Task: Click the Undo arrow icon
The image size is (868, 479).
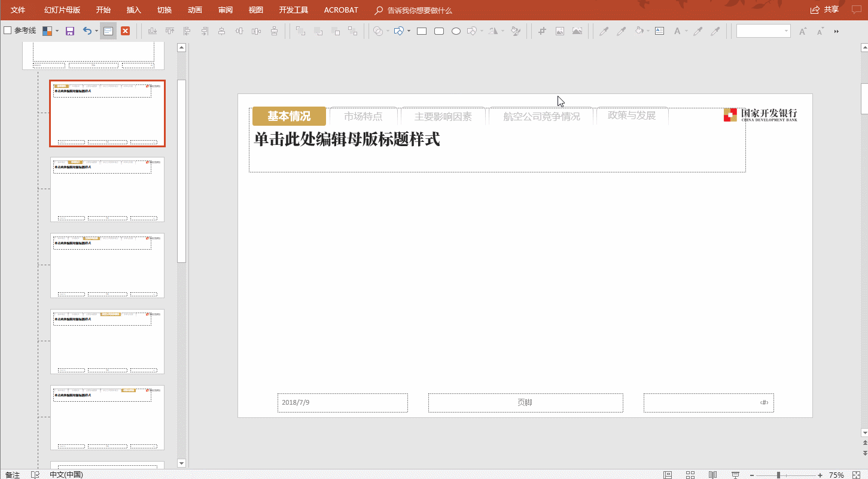Action: 87,31
